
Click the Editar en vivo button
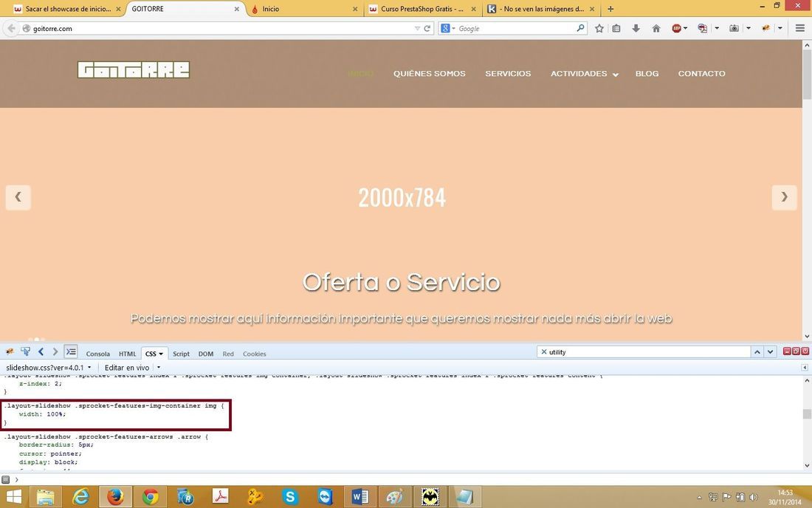tap(127, 367)
